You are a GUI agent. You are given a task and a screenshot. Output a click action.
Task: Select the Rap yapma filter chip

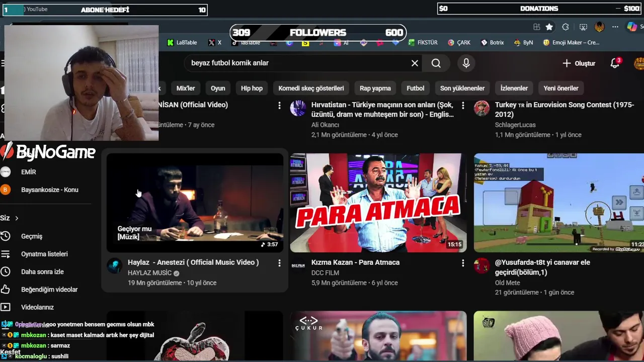375,88
